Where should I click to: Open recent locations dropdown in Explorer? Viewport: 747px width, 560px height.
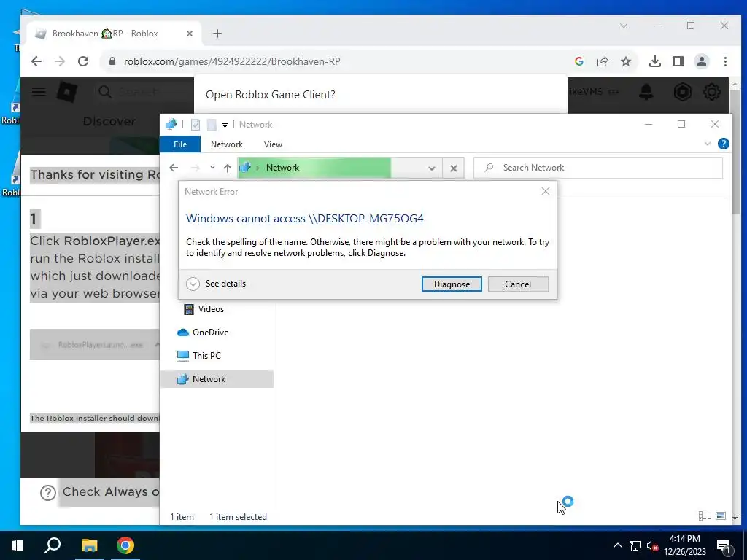pyautogui.click(x=212, y=168)
